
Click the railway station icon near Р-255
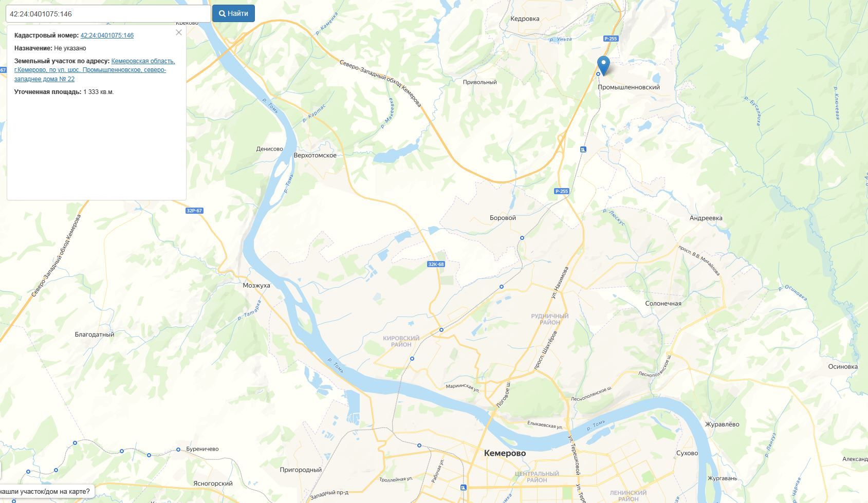583,150
